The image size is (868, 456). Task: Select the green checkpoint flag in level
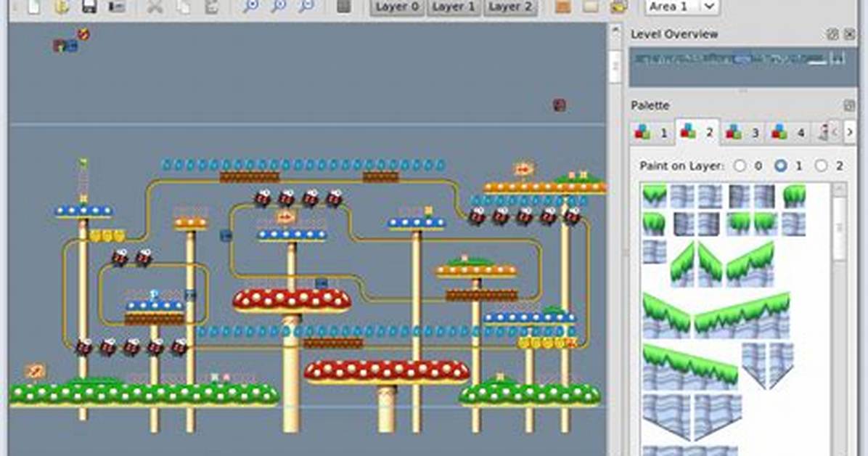pyautogui.click(x=83, y=163)
